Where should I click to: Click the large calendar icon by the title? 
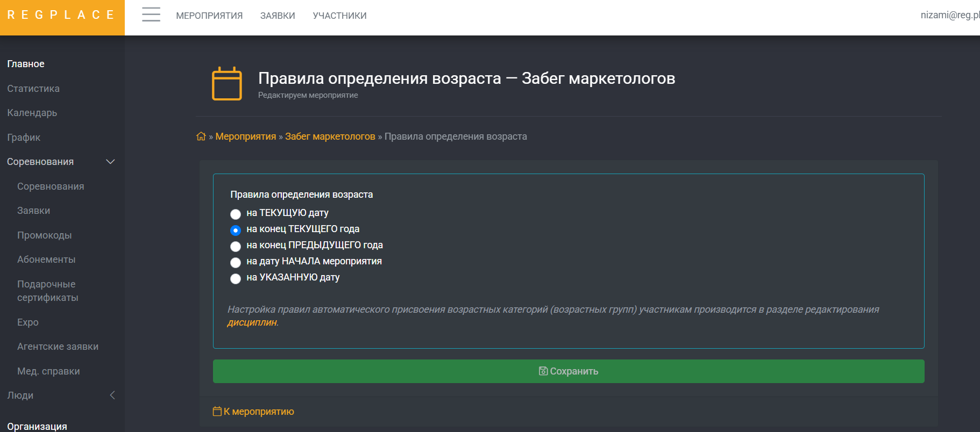[227, 84]
